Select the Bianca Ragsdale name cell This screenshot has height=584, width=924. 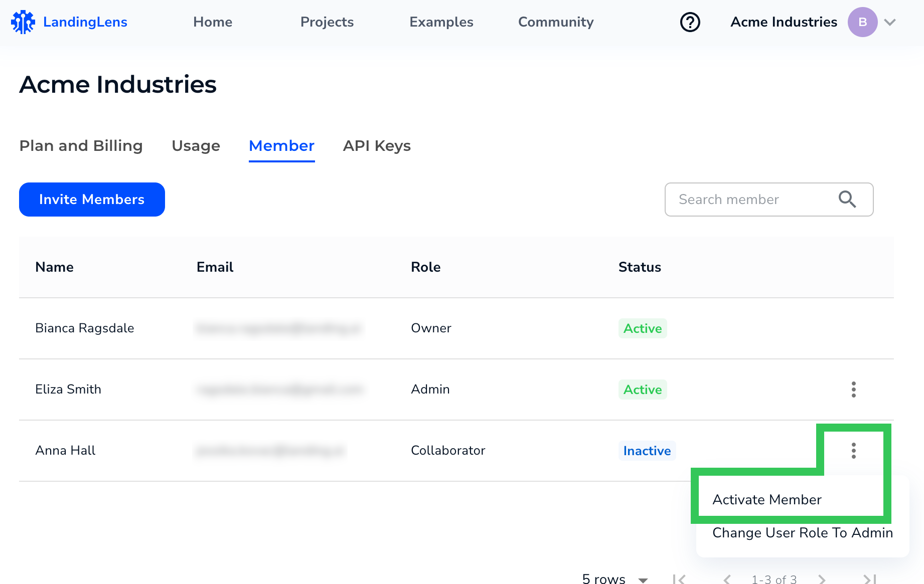click(85, 328)
